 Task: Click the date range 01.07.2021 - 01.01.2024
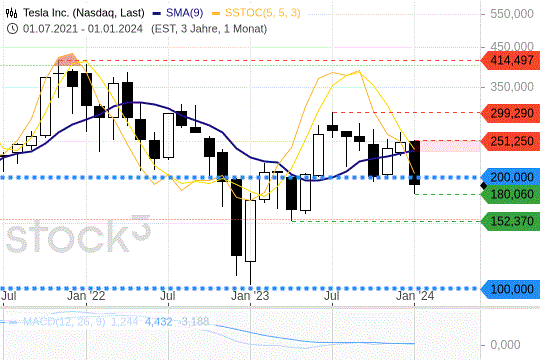83,29
